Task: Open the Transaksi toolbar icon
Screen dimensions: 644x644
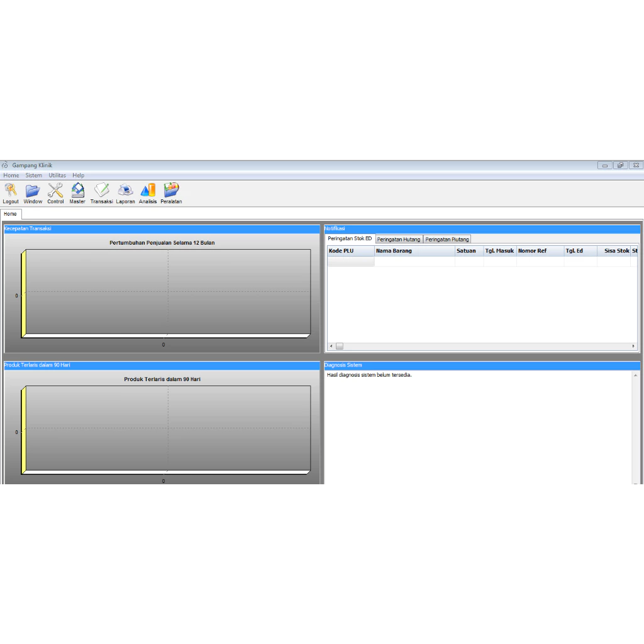Action: (101, 191)
